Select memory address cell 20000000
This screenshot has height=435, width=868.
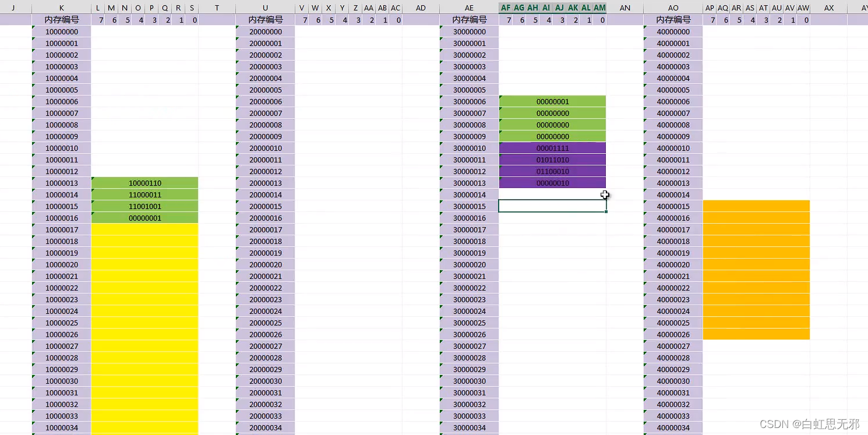[x=266, y=31]
